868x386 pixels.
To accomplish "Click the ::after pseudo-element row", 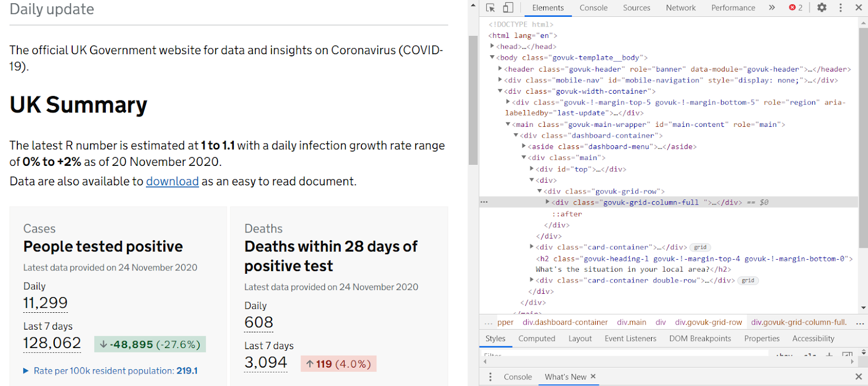I will coord(567,214).
